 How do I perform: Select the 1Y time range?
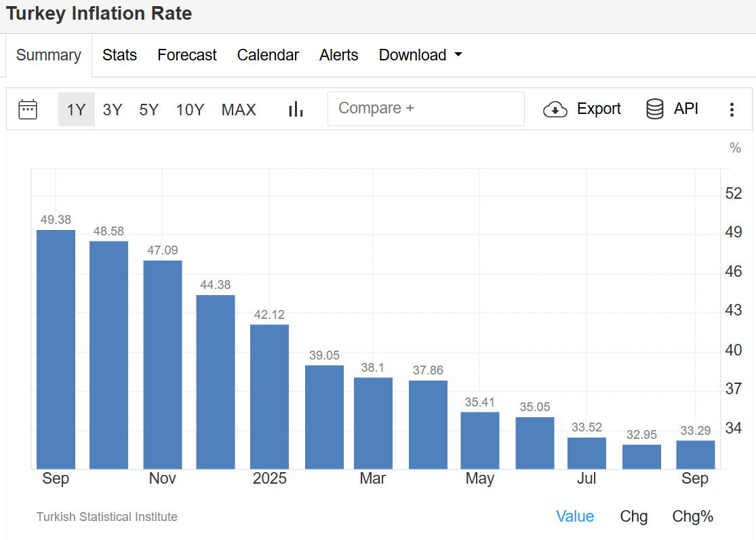(x=76, y=110)
